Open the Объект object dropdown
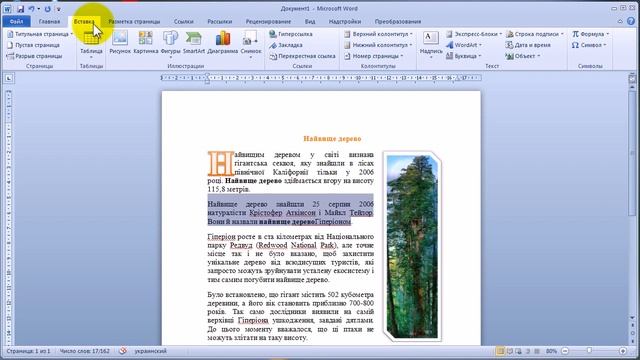This screenshot has height=360, width=640. [x=523, y=56]
